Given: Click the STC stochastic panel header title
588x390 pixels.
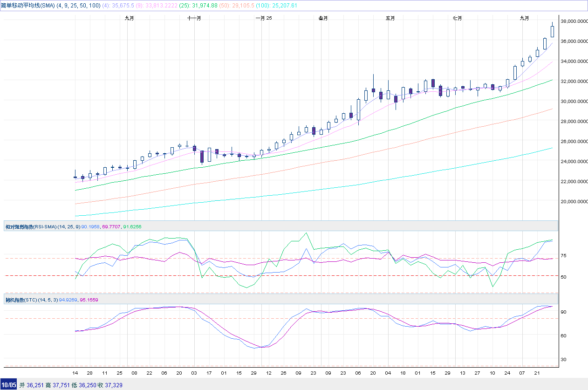Looking at the screenshot, I should [21, 300].
